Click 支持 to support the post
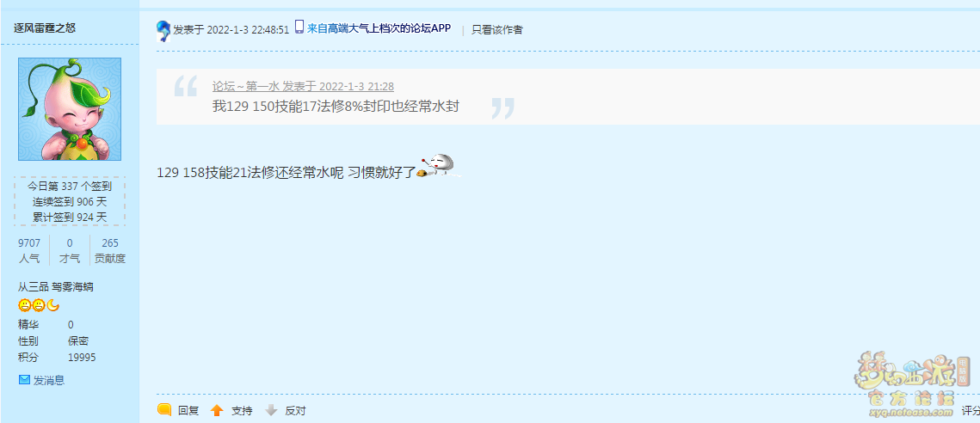 (242, 410)
